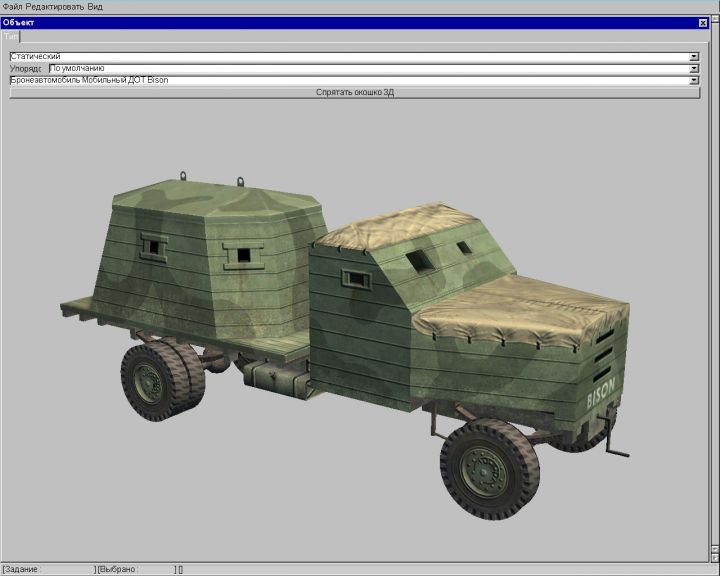The image size is (720, 576).
Task: Expand the Мобильный ДОТ Bison dropdown arrow
Action: click(x=694, y=80)
